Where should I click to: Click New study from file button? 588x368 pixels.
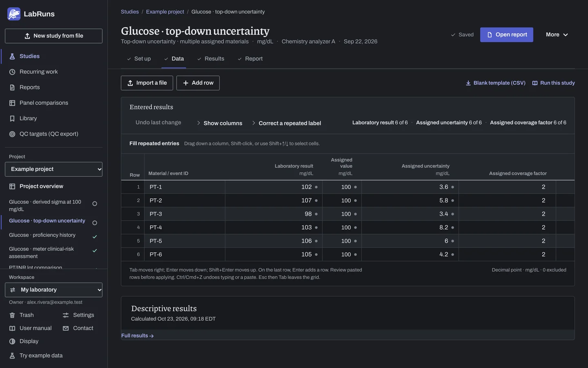53,36
